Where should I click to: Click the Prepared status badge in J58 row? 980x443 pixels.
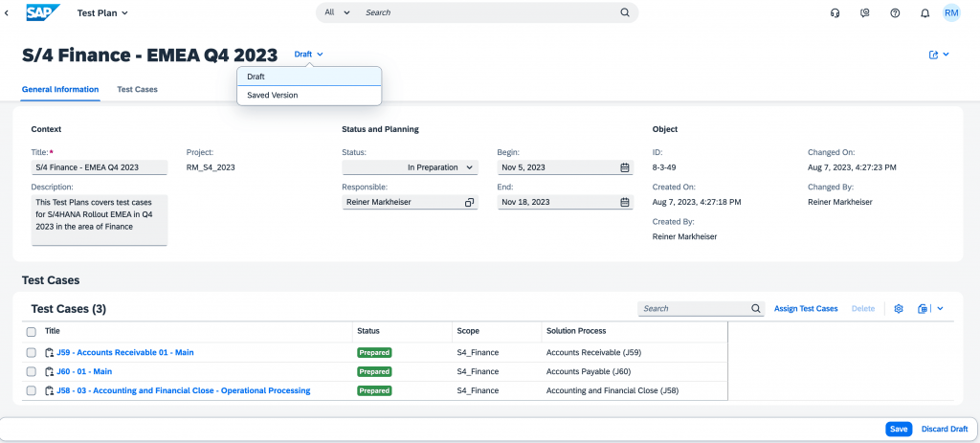coord(374,390)
